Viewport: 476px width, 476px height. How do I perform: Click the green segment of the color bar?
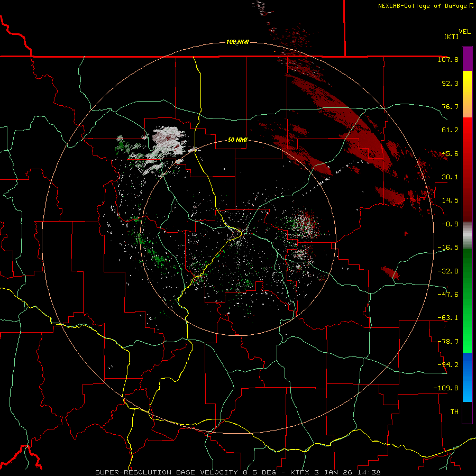point(467,300)
